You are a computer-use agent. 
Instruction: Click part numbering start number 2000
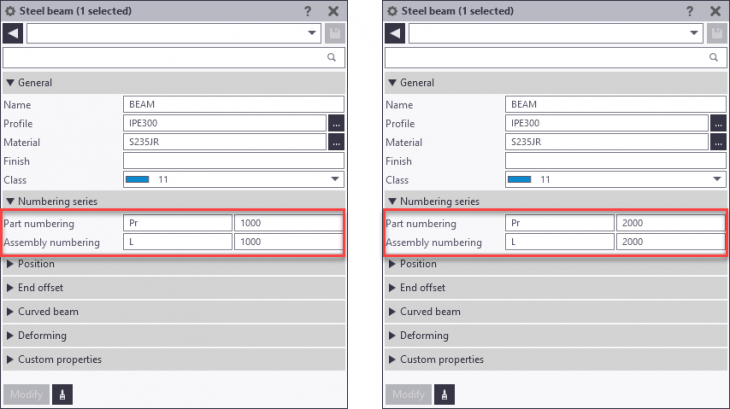pos(670,223)
